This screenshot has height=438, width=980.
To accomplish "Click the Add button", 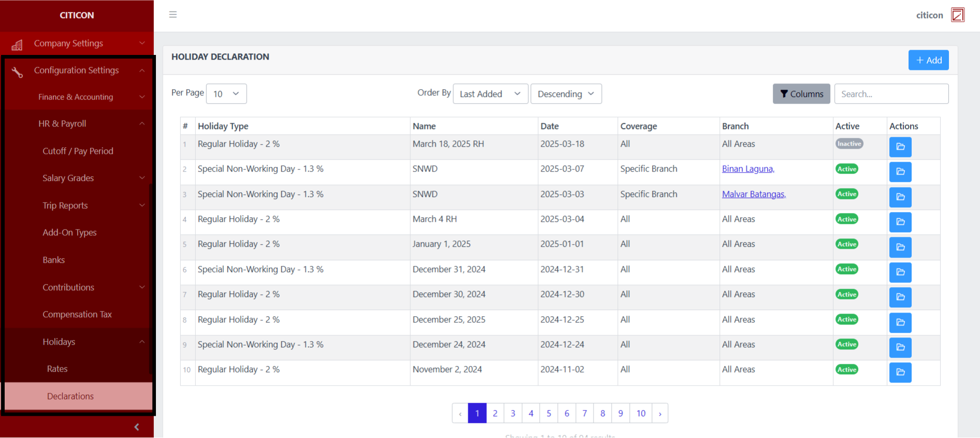I will pyautogui.click(x=928, y=60).
